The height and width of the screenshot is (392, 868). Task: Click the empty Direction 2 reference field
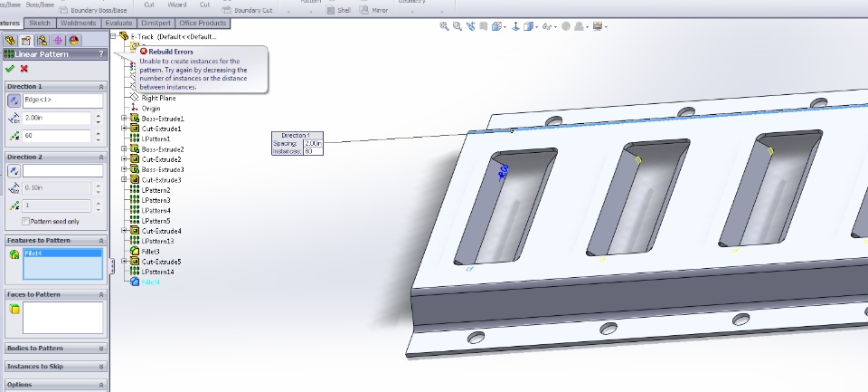(x=62, y=171)
